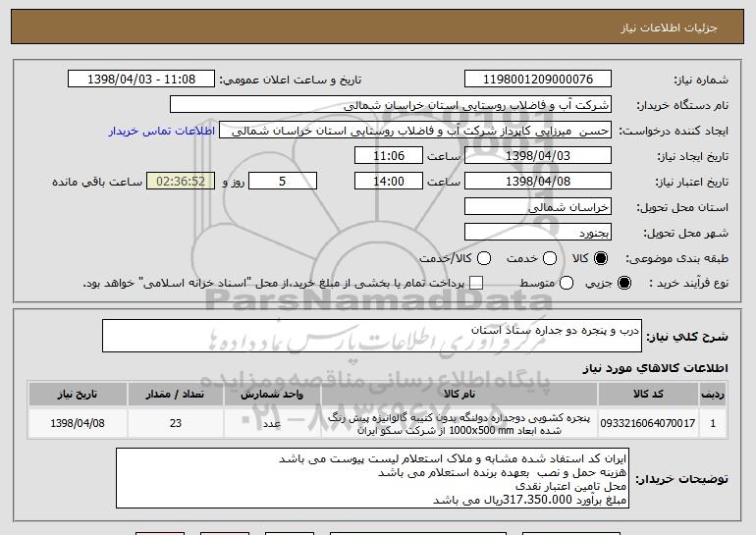The height and width of the screenshot is (535, 756).
Task: Click the validity date 1398/04/08 field
Action: pyautogui.click(x=538, y=182)
